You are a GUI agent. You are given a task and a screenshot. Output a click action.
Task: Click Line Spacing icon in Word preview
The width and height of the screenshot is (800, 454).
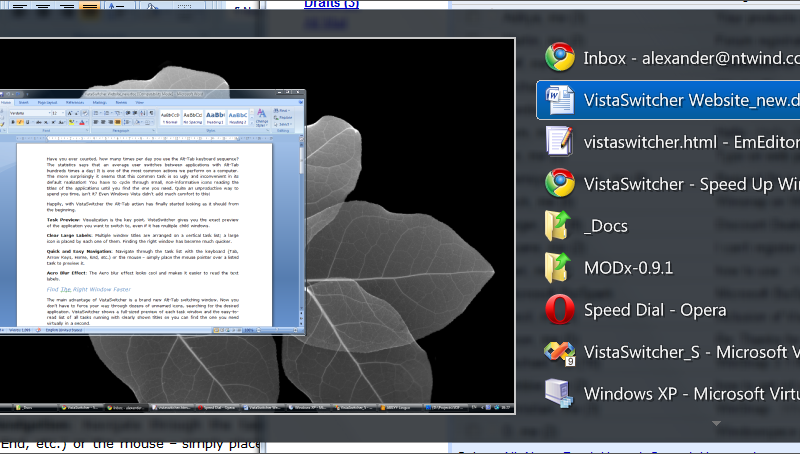127,122
